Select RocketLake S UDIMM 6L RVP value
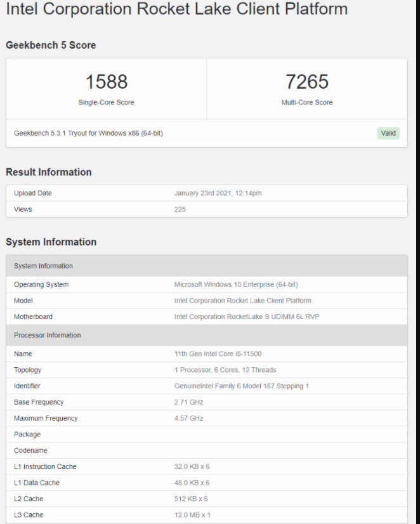Image resolution: width=420 pixels, height=524 pixels. (x=247, y=317)
